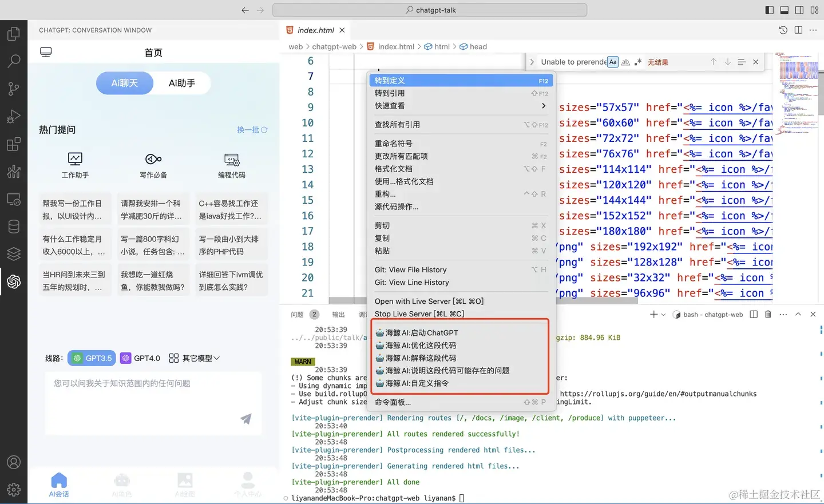Select 海鲸AI:自定义指令 menu item
This screenshot has width=824, height=504.
pos(461,383)
